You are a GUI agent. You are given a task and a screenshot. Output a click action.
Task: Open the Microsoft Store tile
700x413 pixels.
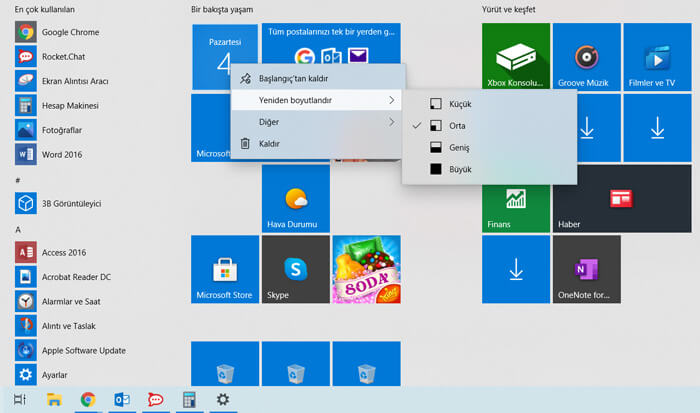coord(225,269)
